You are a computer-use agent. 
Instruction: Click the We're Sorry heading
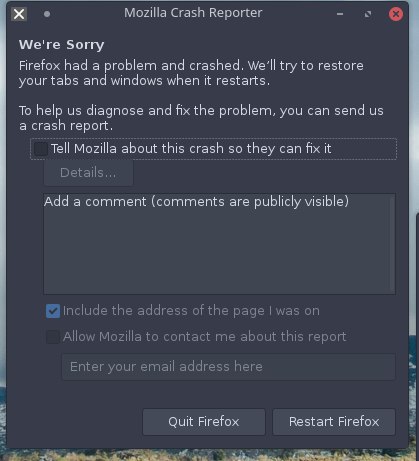[62, 45]
